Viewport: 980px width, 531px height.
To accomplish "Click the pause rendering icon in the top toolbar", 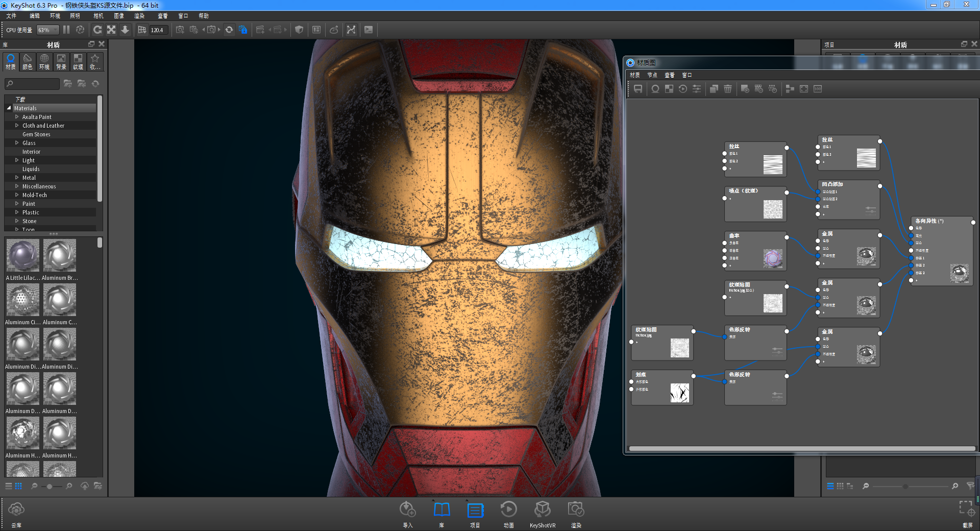I will [x=66, y=30].
